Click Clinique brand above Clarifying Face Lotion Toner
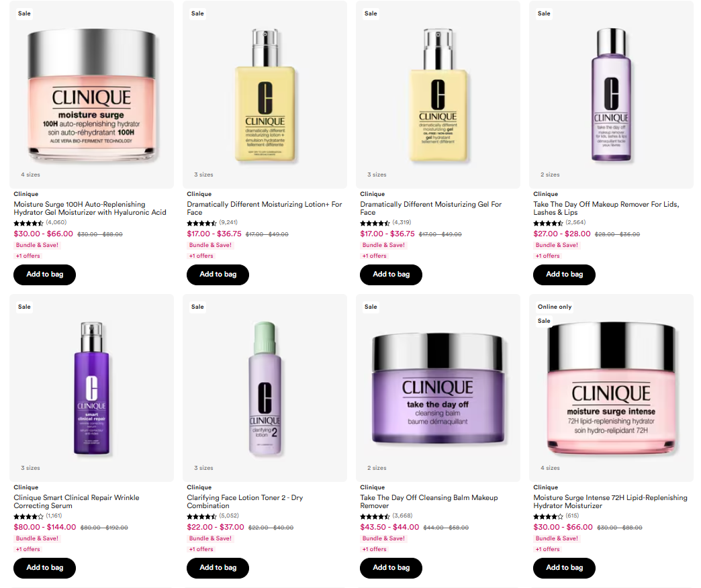Screen dimensions: 701x588 [199, 487]
